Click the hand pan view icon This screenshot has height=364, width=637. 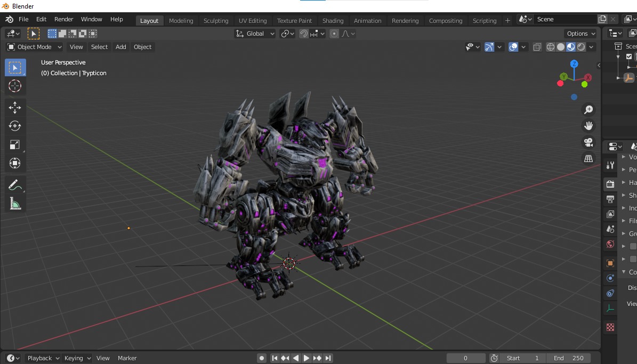[x=588, y=126]
